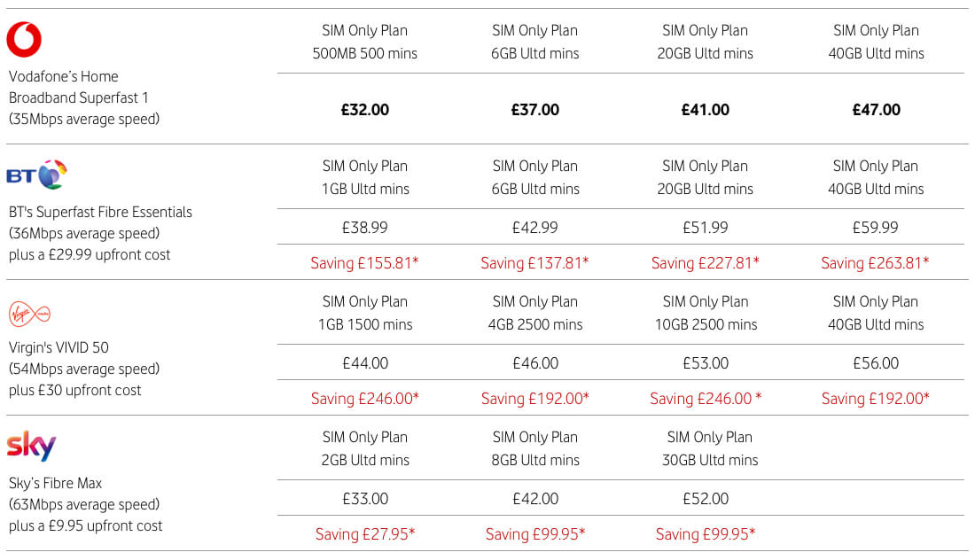Click BT Saving £263.81 text

point(875,263)
